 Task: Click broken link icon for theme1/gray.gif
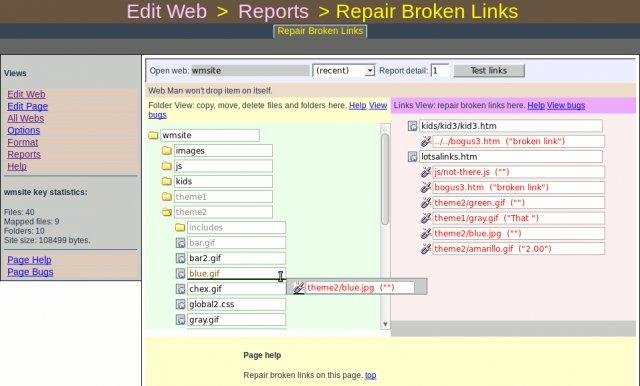click(x=426, y=218)
